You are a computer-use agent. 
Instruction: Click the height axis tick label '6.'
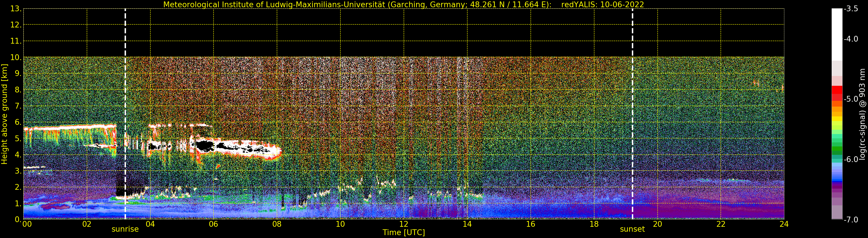coord(18,122)
